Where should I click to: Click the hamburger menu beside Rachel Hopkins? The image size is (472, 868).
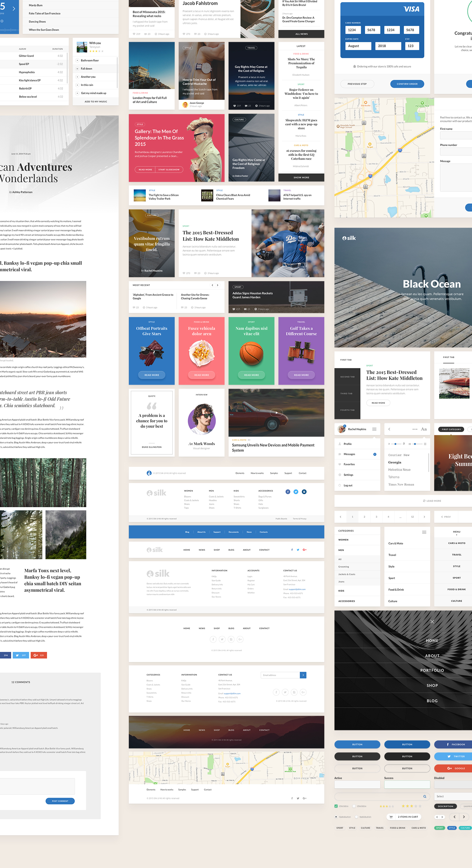pyautogui.click(x=374, y=429)
